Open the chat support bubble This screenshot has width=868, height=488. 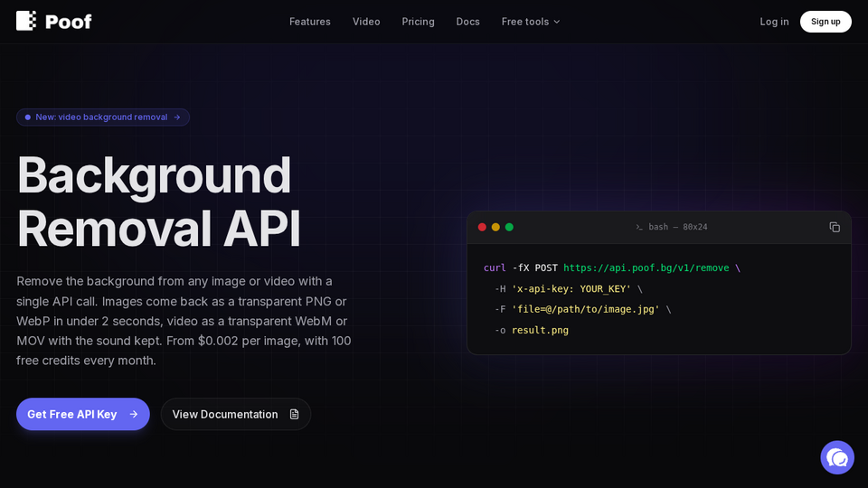tap(837, 457)
